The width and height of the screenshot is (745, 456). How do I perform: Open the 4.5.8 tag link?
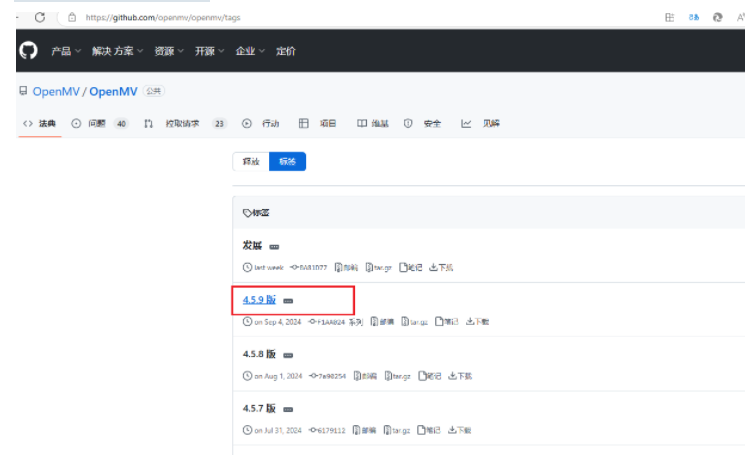(x=259, y=354)
